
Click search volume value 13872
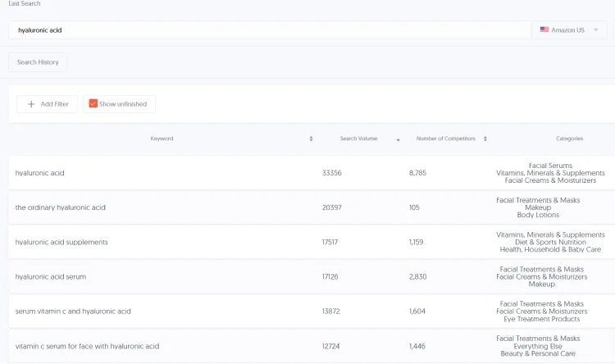click(331, 311)
